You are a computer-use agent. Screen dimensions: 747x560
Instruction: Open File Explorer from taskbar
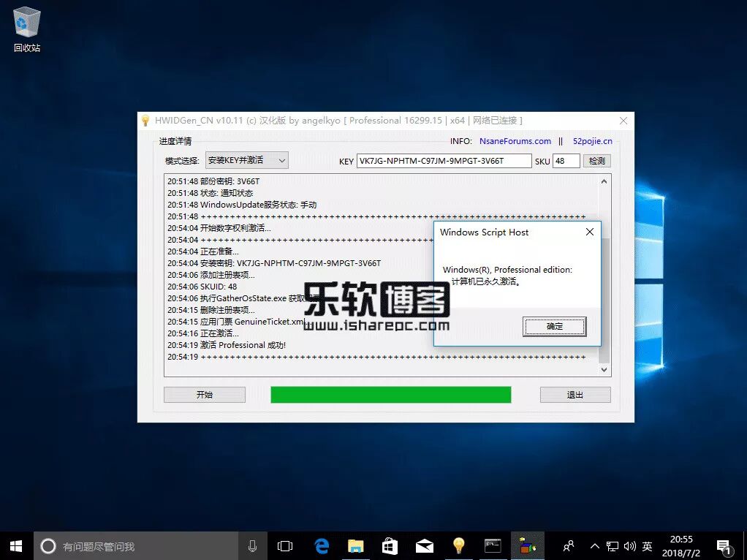click(x=356, y=546)
